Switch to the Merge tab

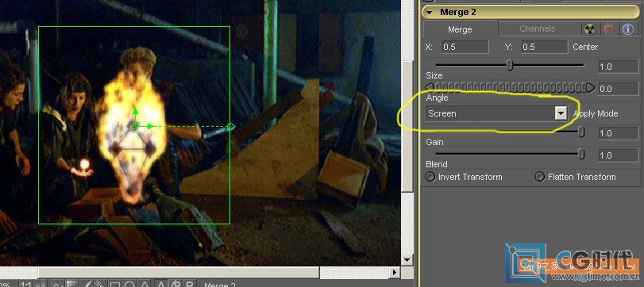click(460, 29)
